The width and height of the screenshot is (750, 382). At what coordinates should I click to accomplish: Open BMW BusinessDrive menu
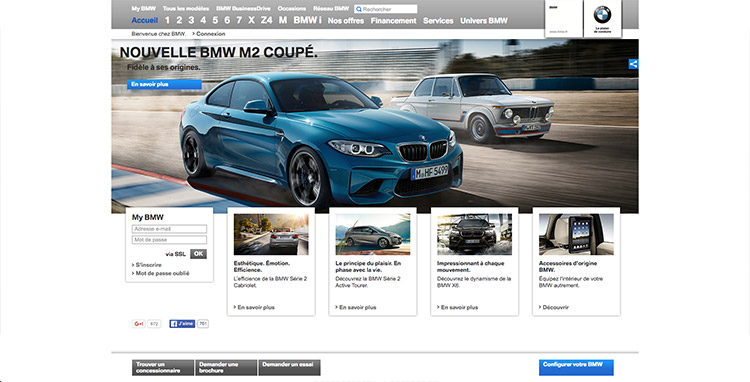click(243, 9)
